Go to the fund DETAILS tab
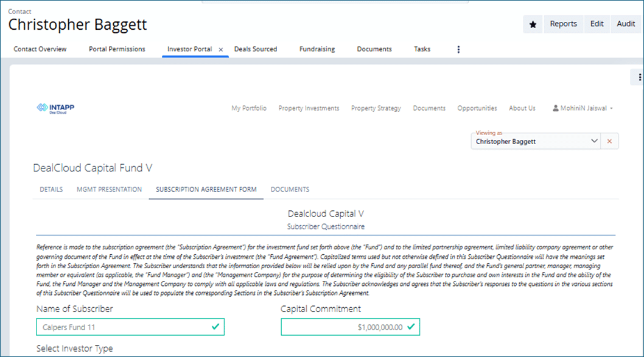The height and width of the screenshot is (357, 644). click(x=51, y=189)
